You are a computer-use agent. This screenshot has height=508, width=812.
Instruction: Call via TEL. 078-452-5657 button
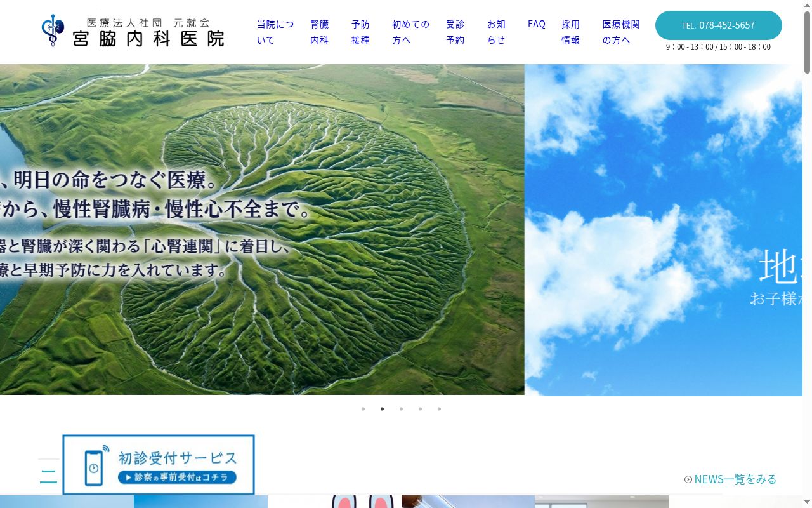click(x=719, y=25)
